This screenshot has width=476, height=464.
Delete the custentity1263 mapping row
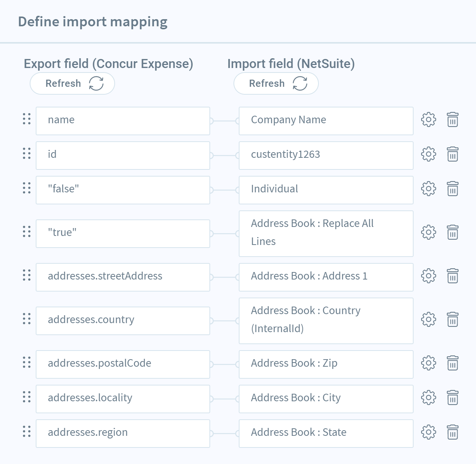pos(453,154)
